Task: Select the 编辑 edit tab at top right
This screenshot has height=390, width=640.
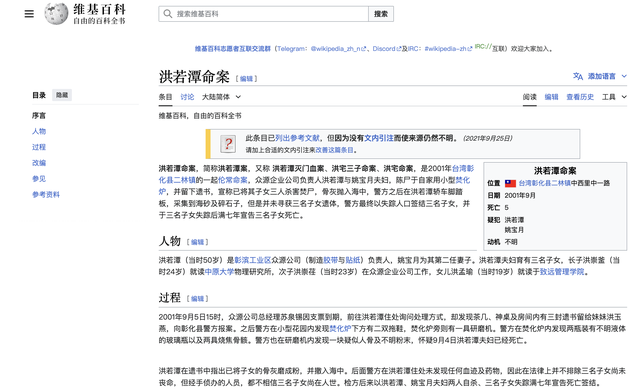Action: coord(551,97)
